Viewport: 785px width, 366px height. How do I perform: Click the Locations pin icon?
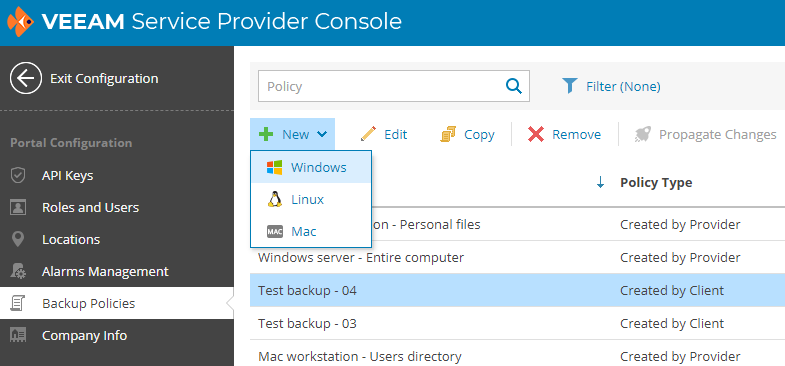click(x=18, y=239)
